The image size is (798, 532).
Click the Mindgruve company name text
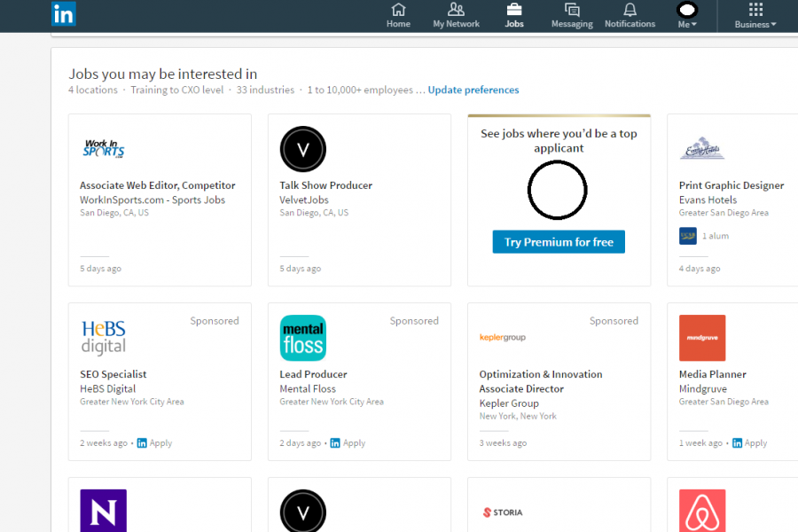(703, 389)
